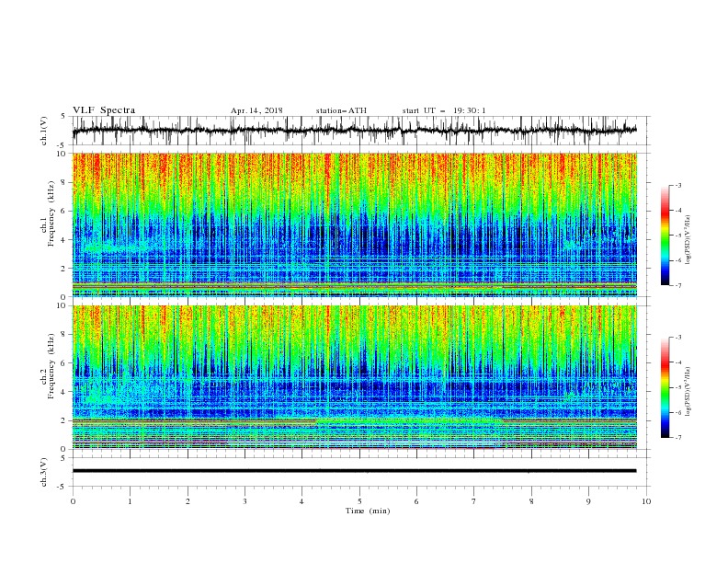Click the "VLF Spectra" plot title
This screenshot has height=563, width=728.
pyautogui.click(x=104, y=110)
